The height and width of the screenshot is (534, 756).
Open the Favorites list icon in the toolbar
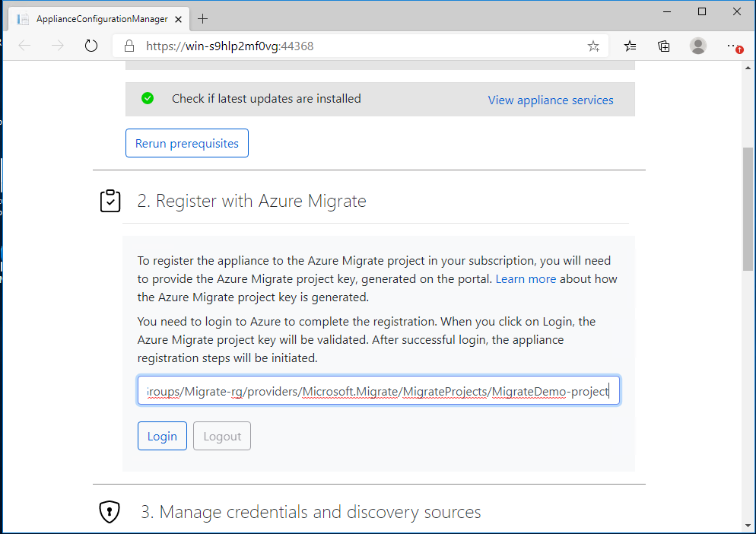629,46
